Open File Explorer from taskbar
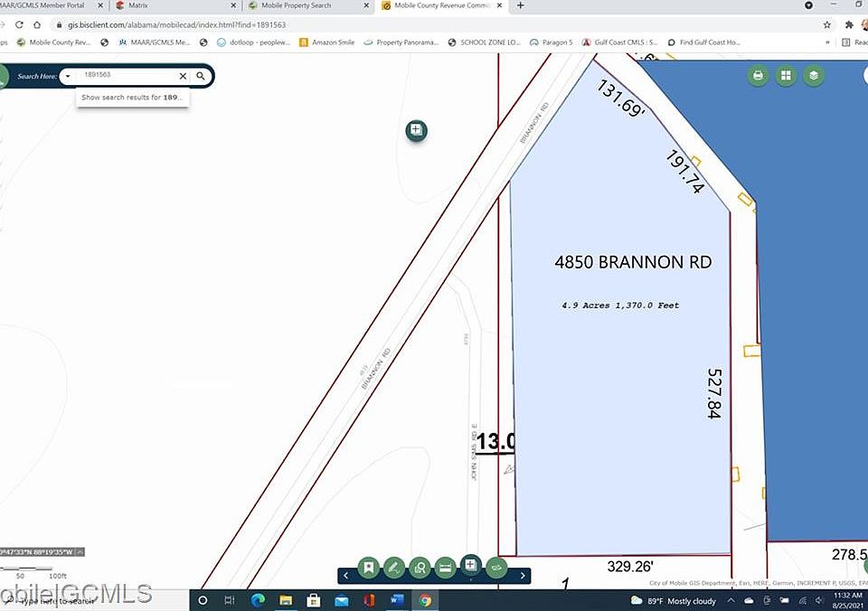This screenshot has height=611, width=868. tap(286, 600)
